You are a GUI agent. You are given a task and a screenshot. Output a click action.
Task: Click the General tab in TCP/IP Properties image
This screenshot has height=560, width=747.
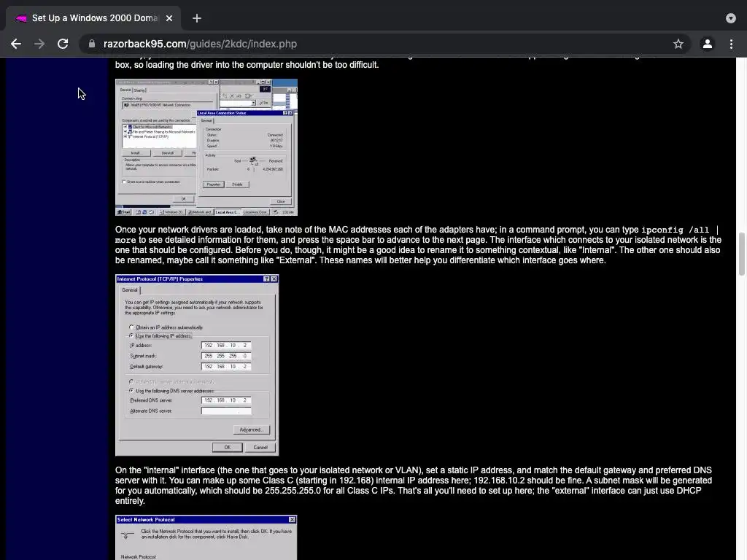[130, 290]
